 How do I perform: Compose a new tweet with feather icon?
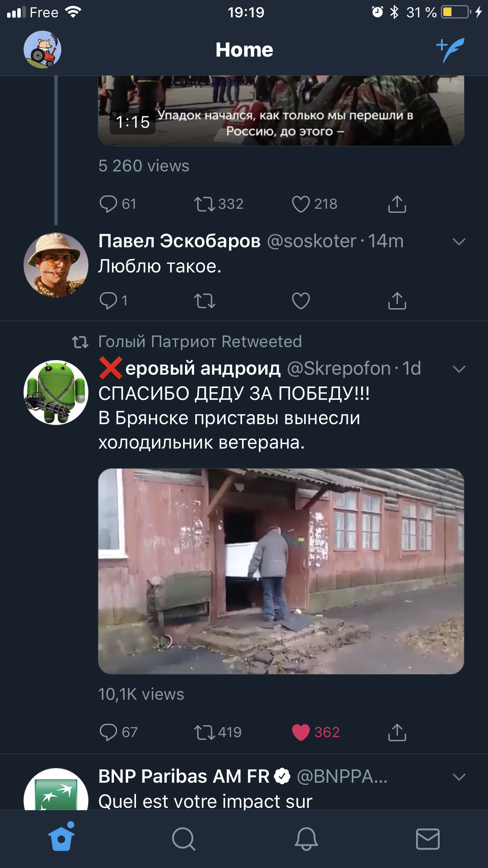tap(450, 50)
